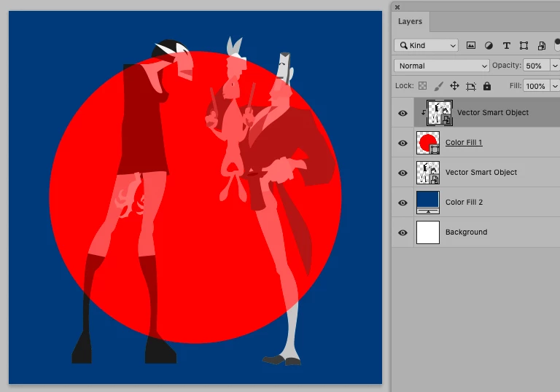
Task: Lock transparent pixels icon
Action: point(422,86)
